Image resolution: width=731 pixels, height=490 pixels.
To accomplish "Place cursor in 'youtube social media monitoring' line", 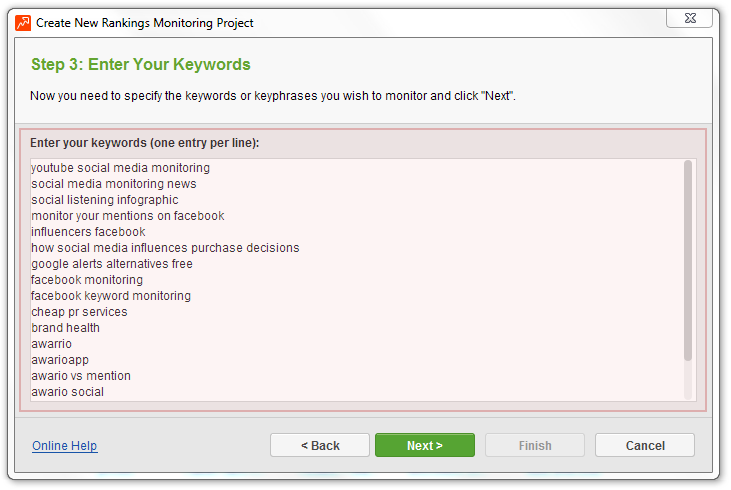I will [120, 168].
